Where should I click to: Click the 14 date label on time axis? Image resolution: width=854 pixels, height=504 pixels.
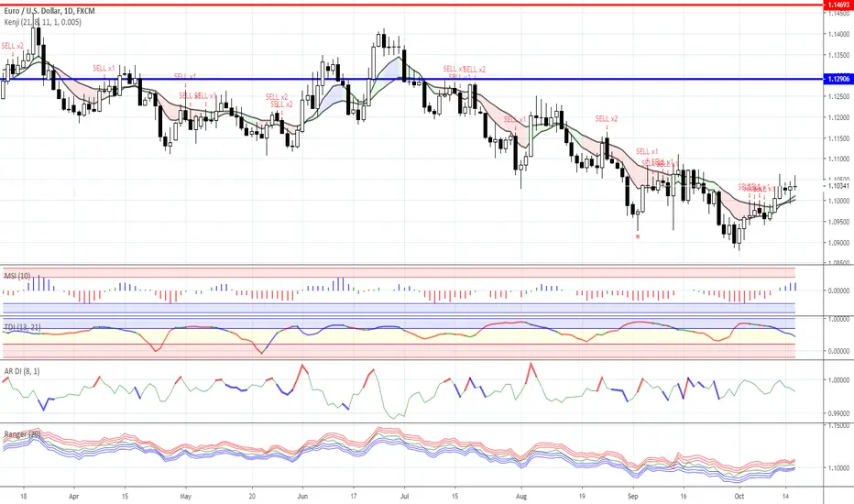click(x=785, y=497)
